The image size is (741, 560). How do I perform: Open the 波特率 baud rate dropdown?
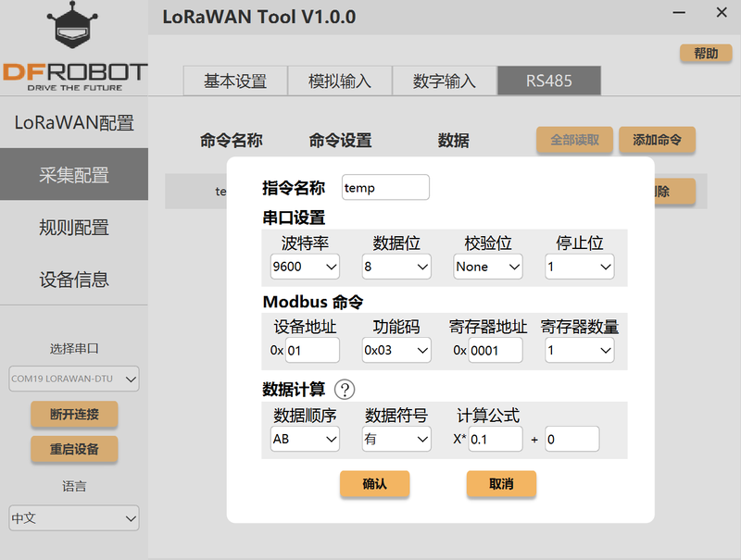(x=306, y=267)
